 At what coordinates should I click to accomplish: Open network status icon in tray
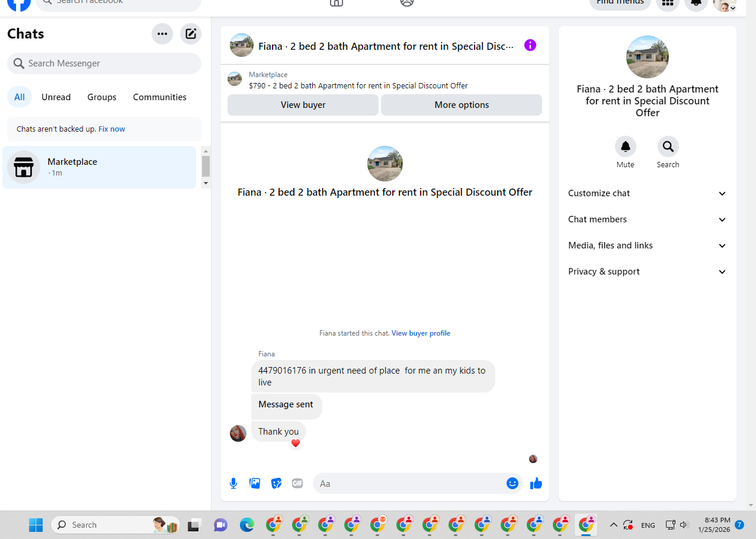(x=670, y=525)
